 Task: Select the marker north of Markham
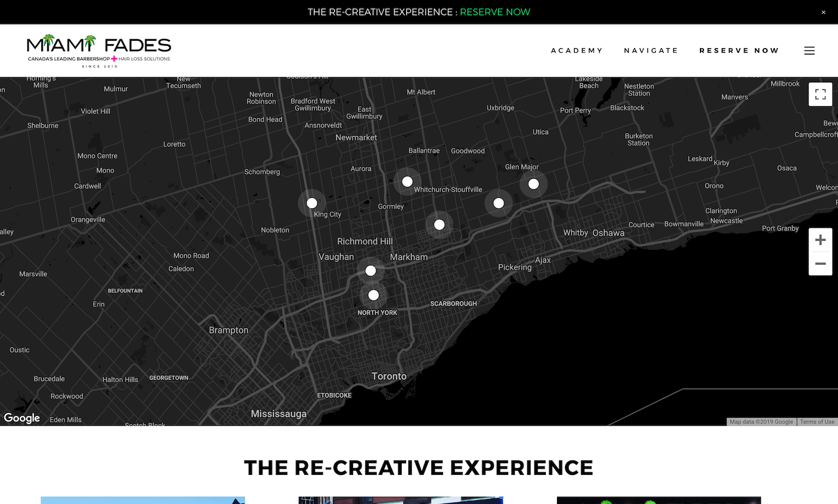tap(439, 225)
